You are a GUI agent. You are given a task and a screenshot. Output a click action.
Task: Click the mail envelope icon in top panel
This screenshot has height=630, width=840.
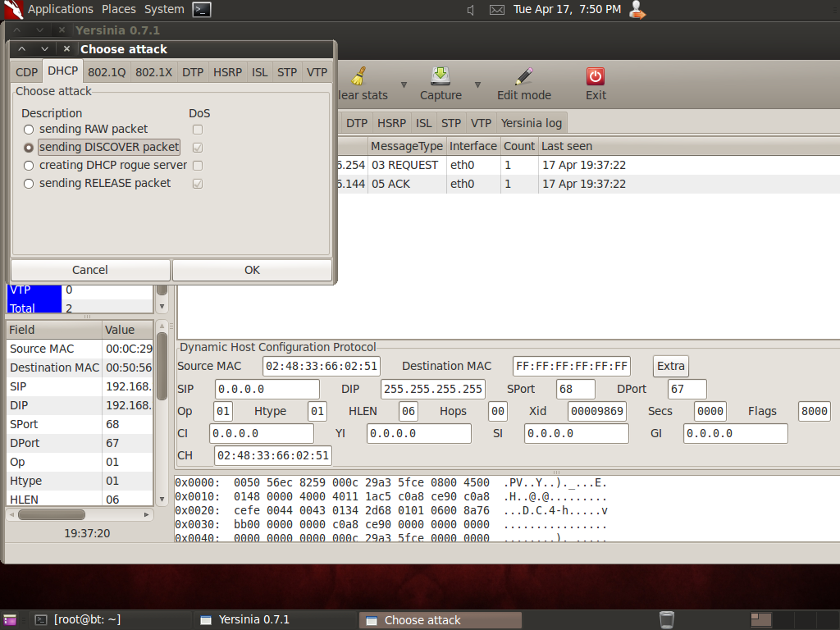click(x=496, y=10)
